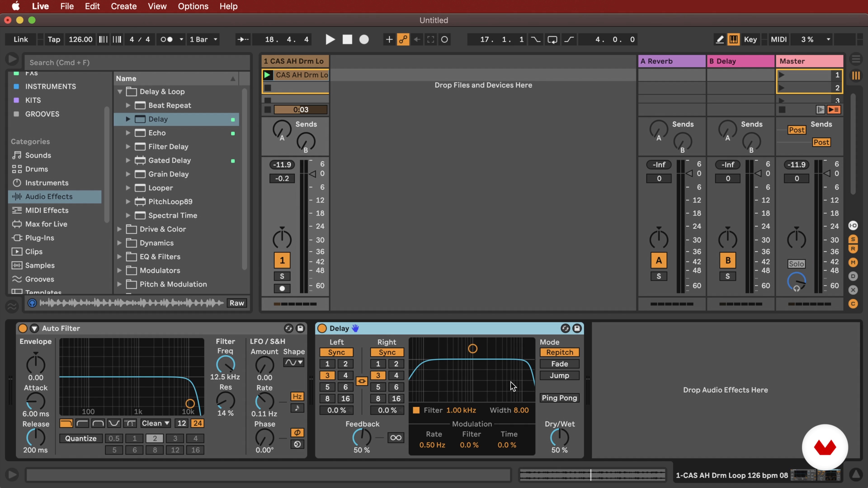The width and height of the screenshot is (868, 488).
Task: Disable Left channel Sync in Delay
Action: (x=336, y=352)
